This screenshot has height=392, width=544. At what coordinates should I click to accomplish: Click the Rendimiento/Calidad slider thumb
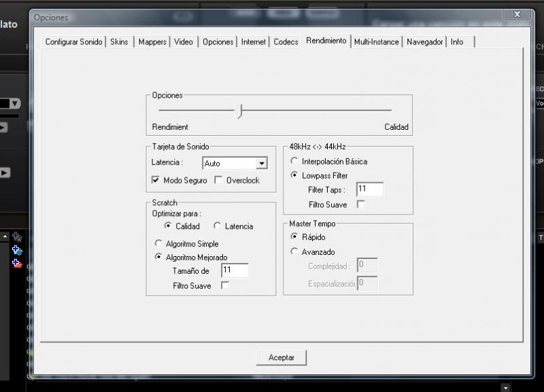point(240,111)
